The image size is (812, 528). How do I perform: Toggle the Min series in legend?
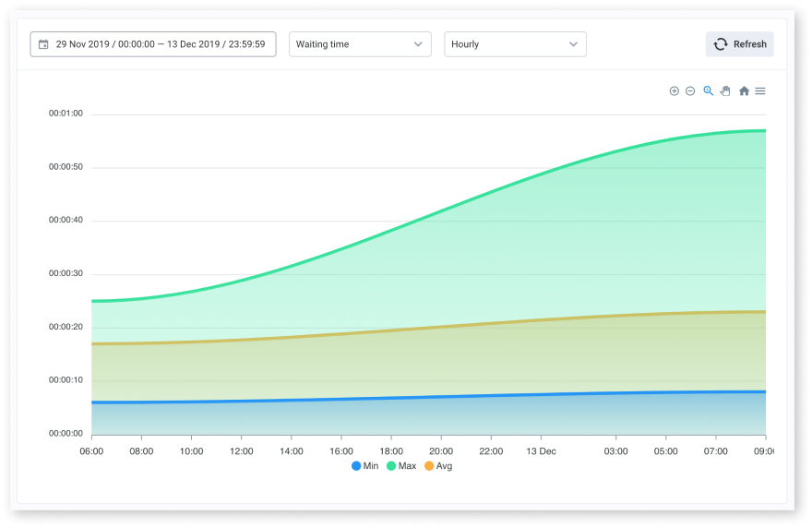[365, 466]
